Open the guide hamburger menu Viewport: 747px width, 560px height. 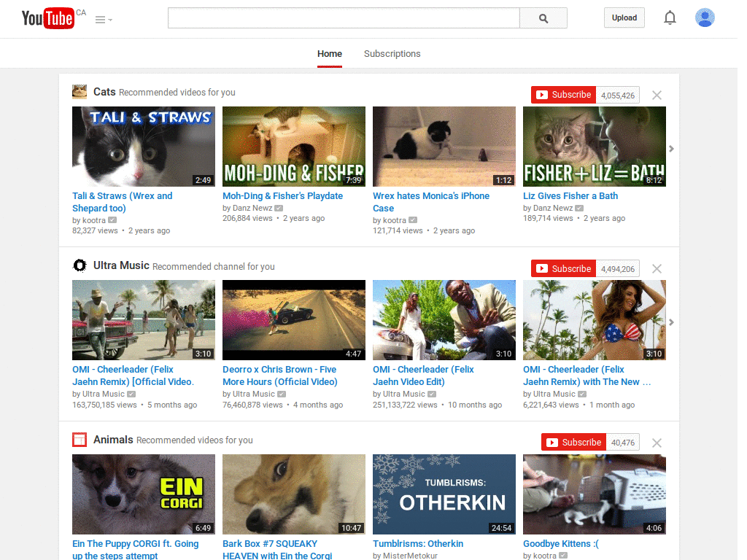pyautogui.click(x=104, y=20)
